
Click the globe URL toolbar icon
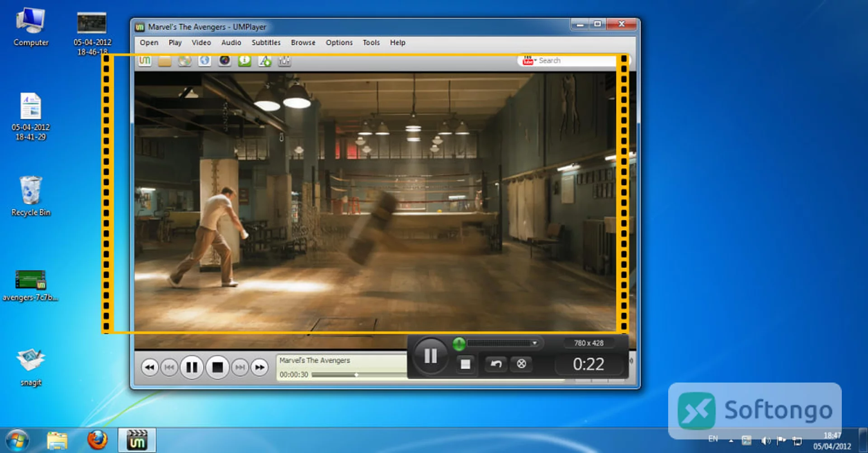point(205,61)
